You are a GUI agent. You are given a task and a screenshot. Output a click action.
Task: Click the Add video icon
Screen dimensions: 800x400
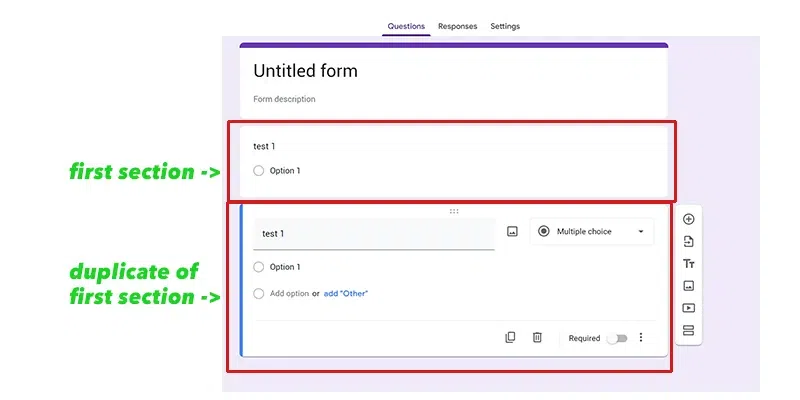688,308
